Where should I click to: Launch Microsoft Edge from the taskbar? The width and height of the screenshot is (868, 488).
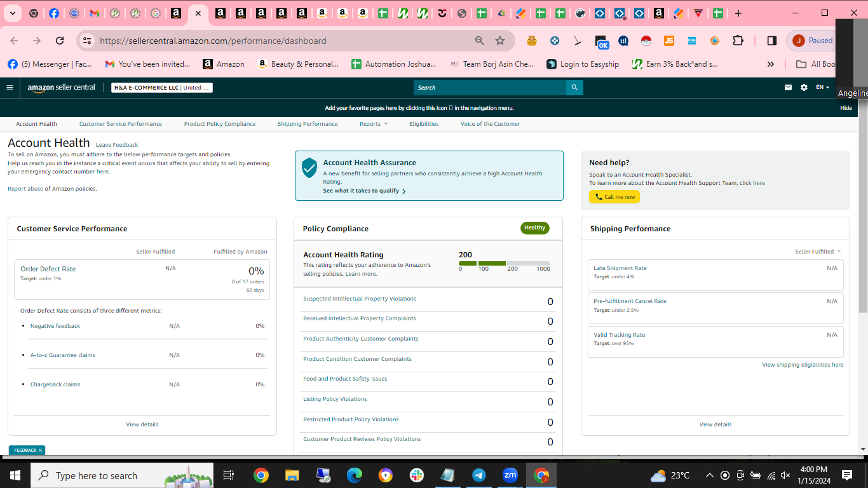coord(354,475)
